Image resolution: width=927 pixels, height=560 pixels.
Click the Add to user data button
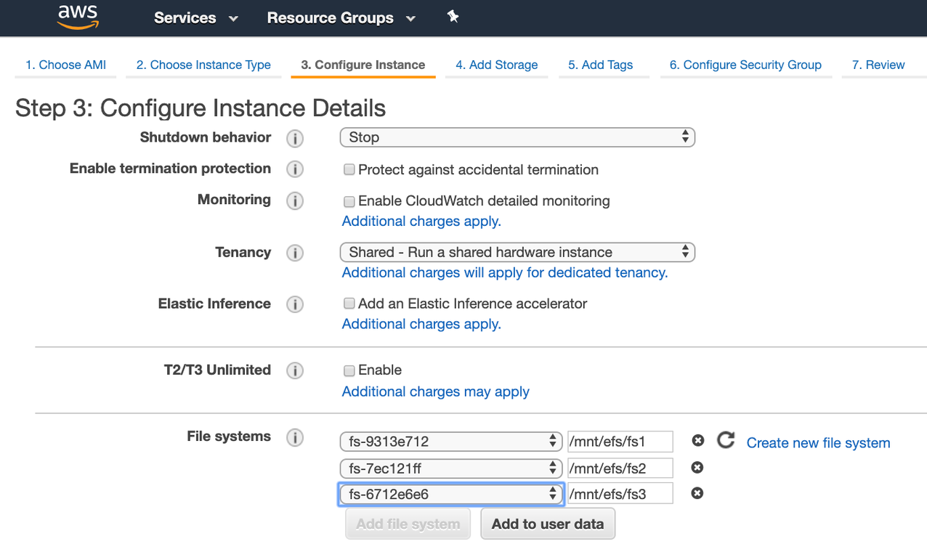tap(548, 523)
